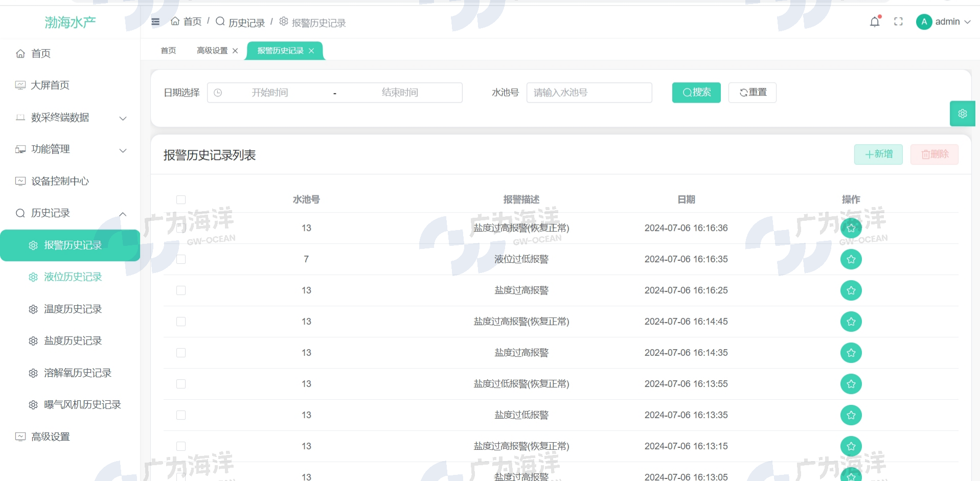
Task: Click the 重置 reset button
Action: [752, 93]
